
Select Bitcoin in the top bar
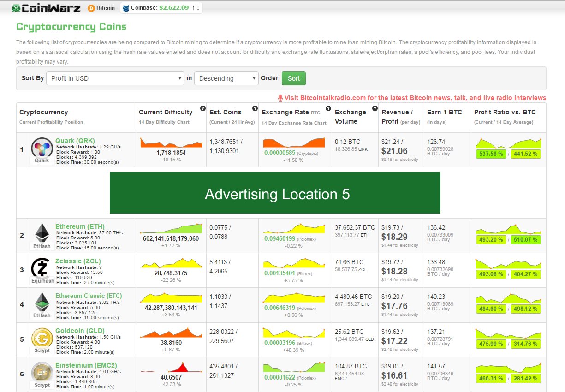[101, 8]
